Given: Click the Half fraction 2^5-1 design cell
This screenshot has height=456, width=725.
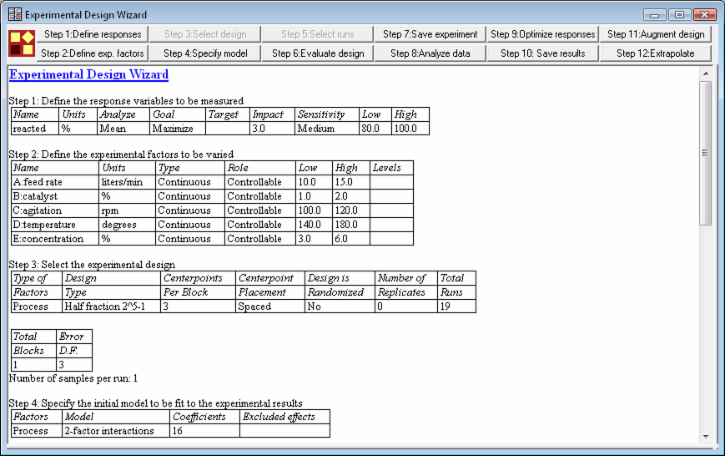Looking at the screenshot, I should point(110,307).
